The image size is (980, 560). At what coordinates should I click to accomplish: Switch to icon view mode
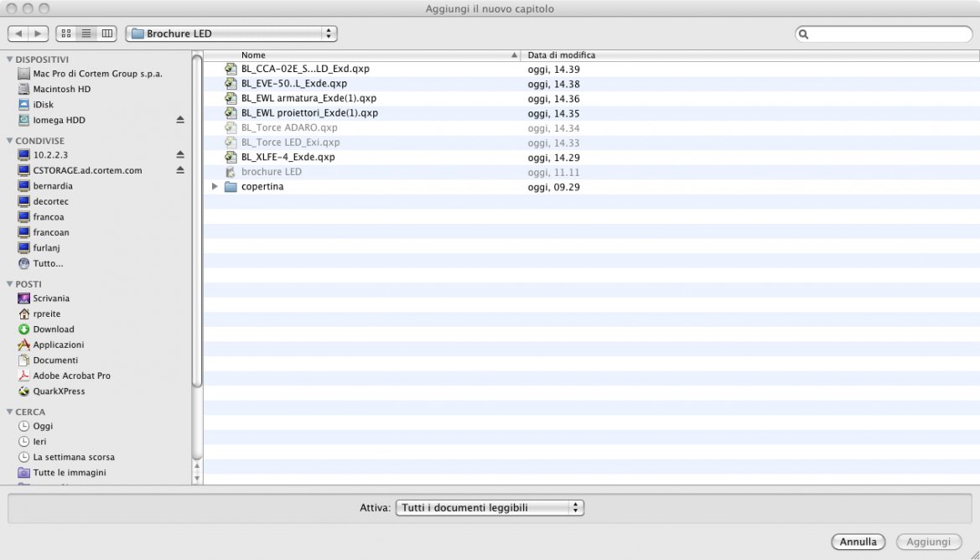coord(65,34)
